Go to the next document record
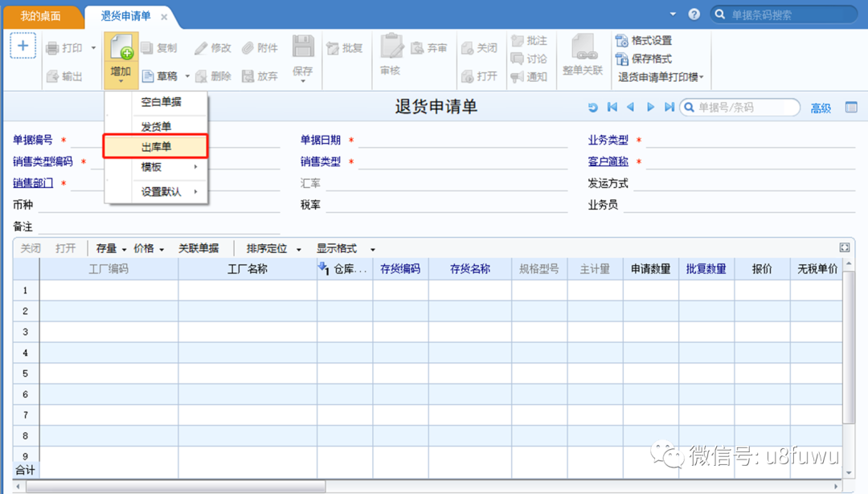This screenshot has height=494, width=868. (650, 107)
